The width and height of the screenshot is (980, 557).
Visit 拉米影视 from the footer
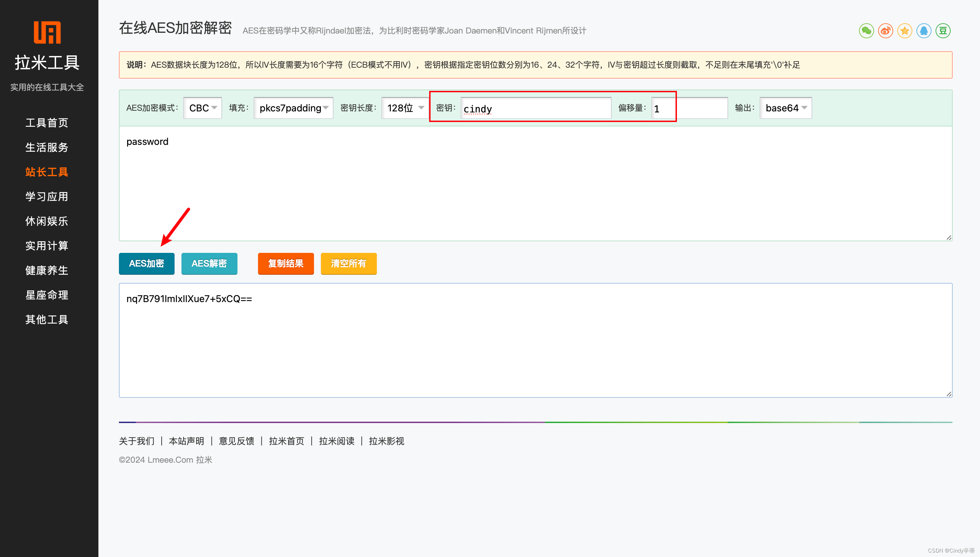386,441
